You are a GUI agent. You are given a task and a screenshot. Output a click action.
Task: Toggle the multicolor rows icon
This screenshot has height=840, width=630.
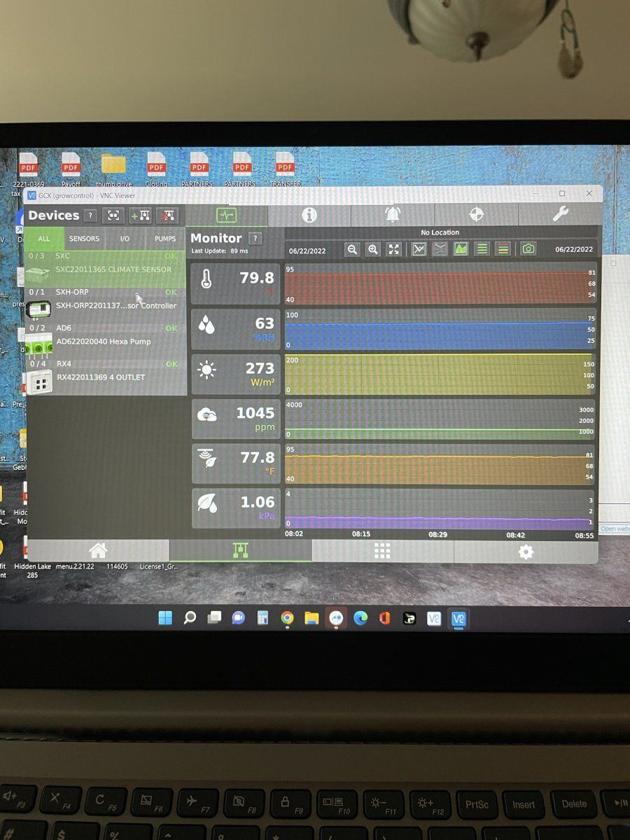(x=503, y=249)
